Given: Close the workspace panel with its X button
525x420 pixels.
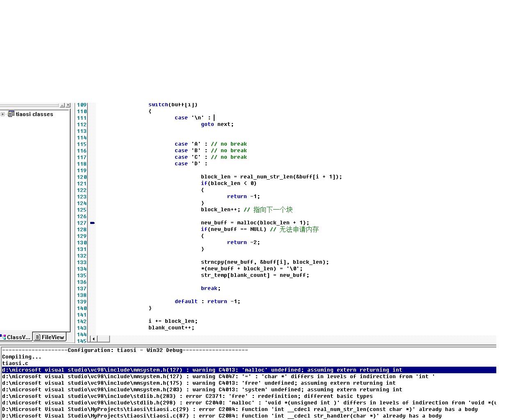Looking at the screenshot, I should (x=68, y=105).
